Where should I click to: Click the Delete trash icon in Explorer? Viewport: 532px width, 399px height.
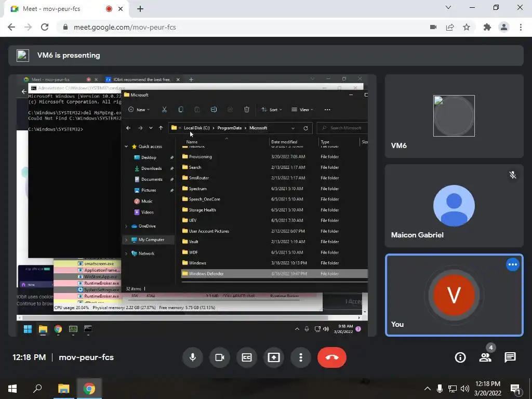[247, 110]
